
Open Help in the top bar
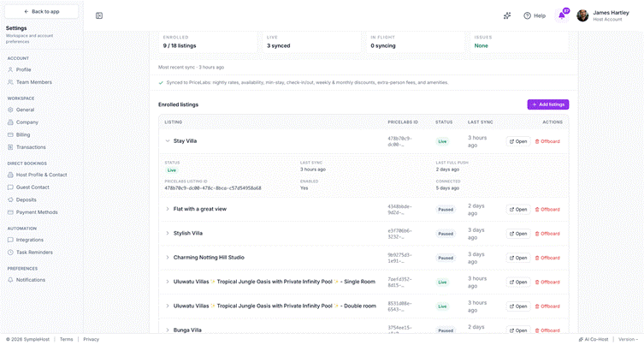535,15
